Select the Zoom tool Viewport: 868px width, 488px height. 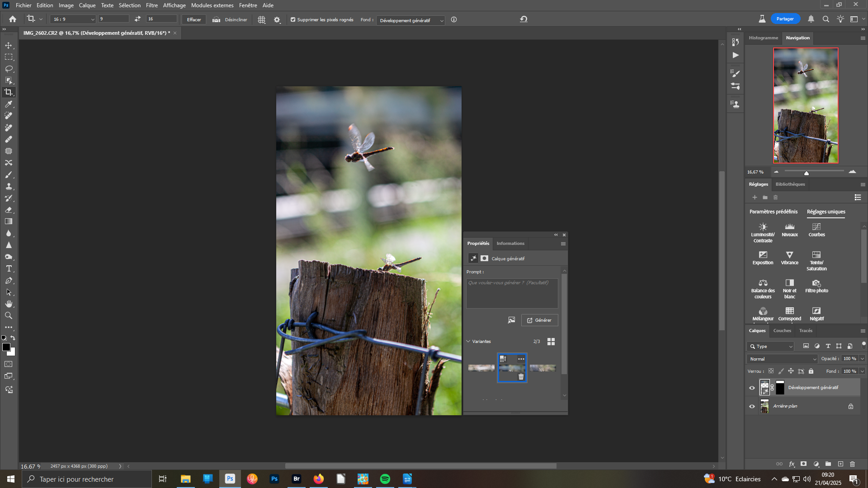(x=9, y=315)
